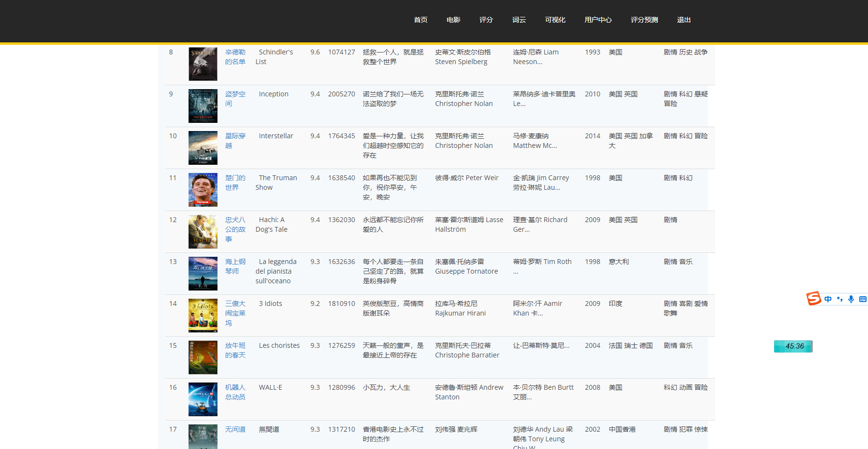The image size is (868, 449).
Task: Select actor text 'Tim Roth'
Action: coord(557,262)
